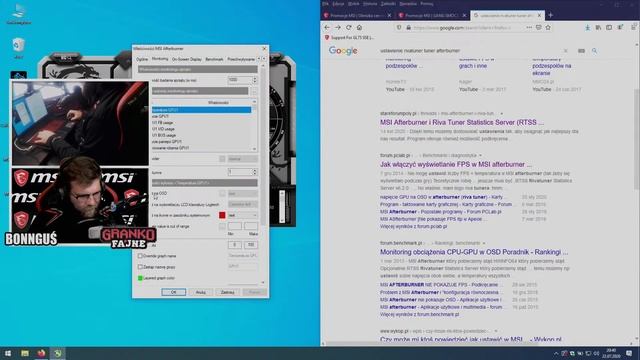Image resolution: width=640 pixels, height=360 pixels.
Task: Open Jak włączyć wyświetlanie FPS result
Action: (456, 164)
